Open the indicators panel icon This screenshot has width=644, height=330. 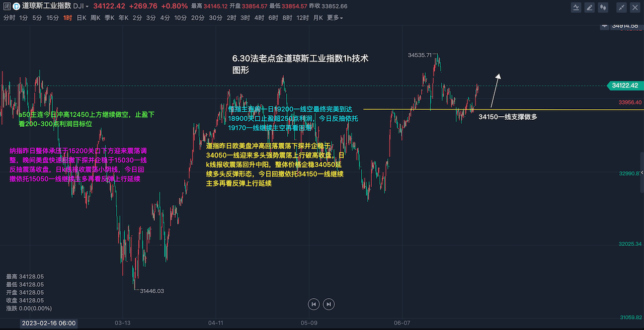click(576, 7)
